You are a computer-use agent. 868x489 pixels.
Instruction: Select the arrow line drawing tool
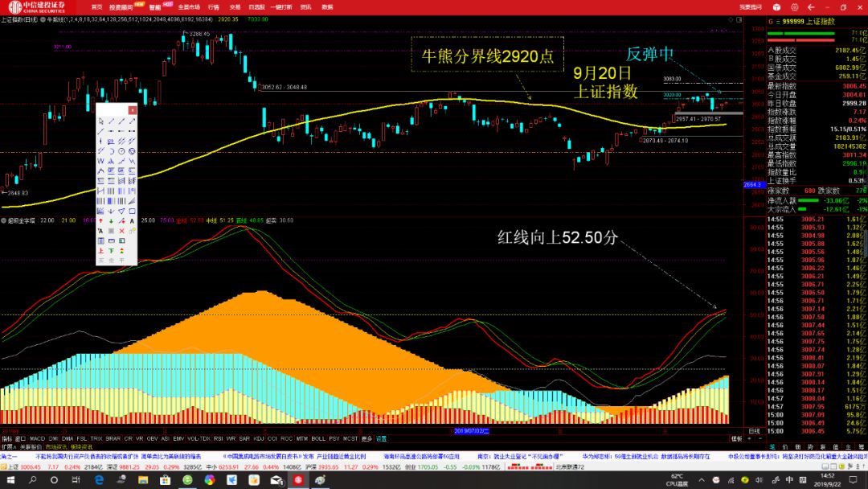point(133,121)
